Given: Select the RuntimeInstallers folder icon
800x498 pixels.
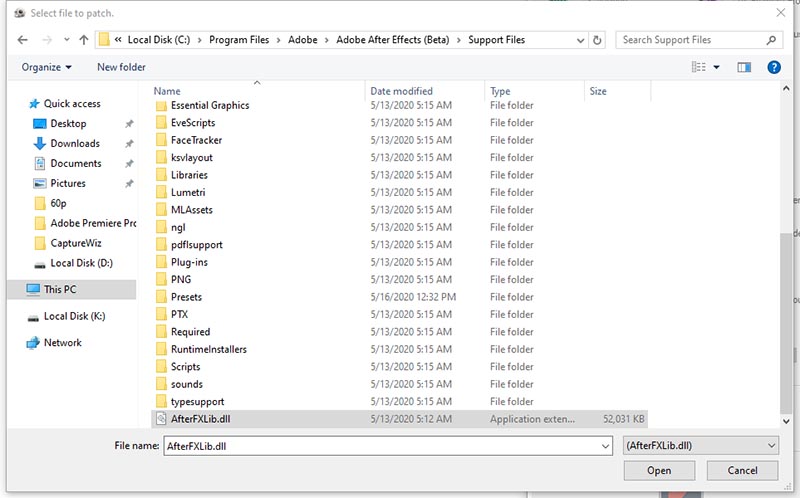Looking at the screenshot, I should click(x=161, y=350).
